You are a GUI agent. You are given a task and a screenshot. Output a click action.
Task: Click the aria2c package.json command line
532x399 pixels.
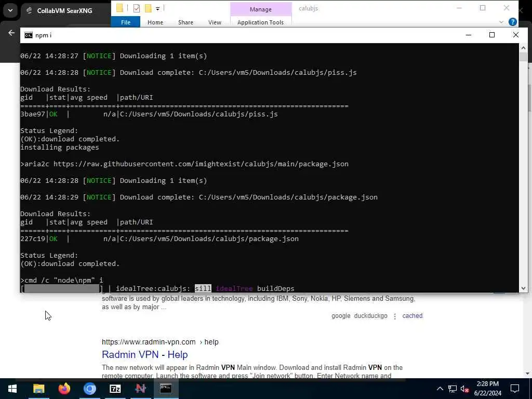click(184, 164)
